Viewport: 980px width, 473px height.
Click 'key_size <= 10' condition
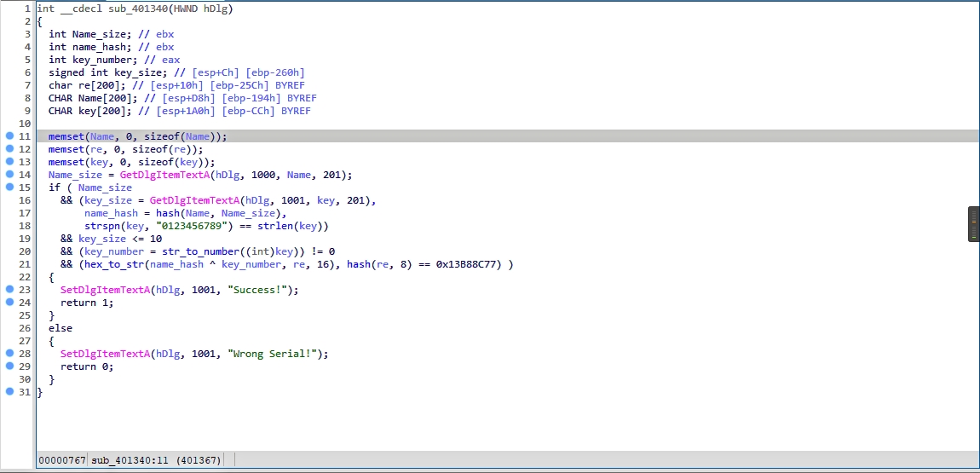(120, 239)
